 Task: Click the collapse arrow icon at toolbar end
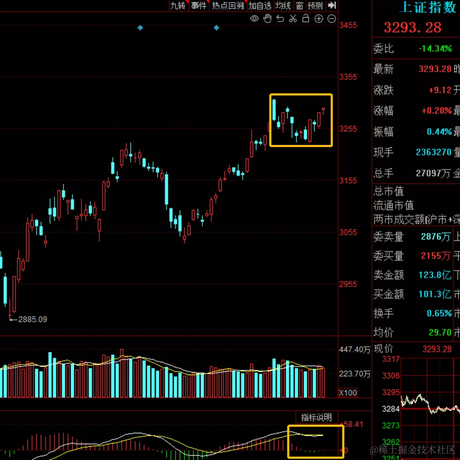pos(332,5)
